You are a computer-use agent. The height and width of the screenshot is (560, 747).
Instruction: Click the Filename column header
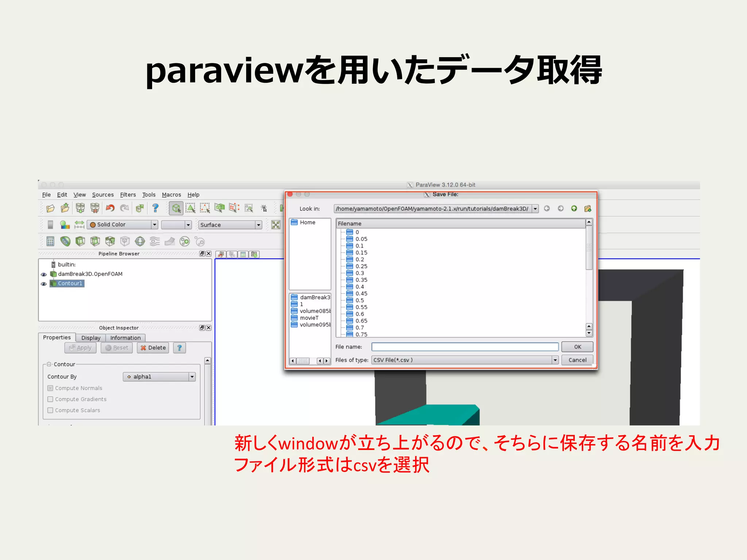coord(461,223)
